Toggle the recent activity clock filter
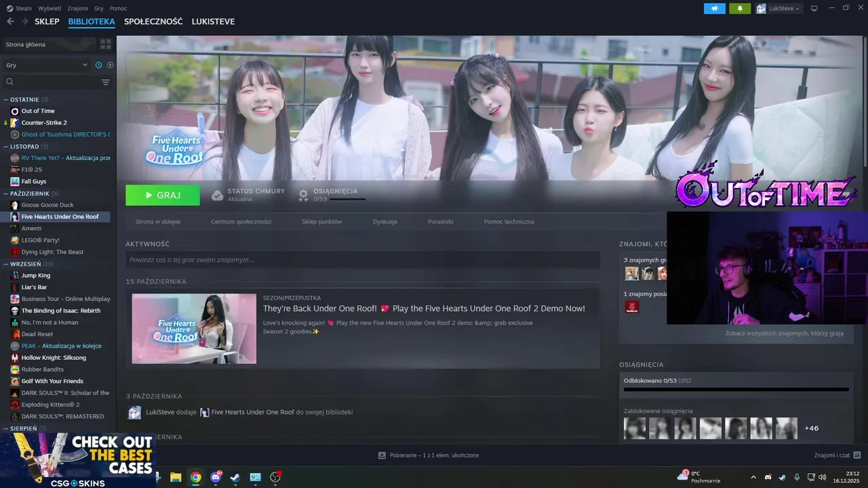Viewport: 868px width, 488px height. (98, 65)
